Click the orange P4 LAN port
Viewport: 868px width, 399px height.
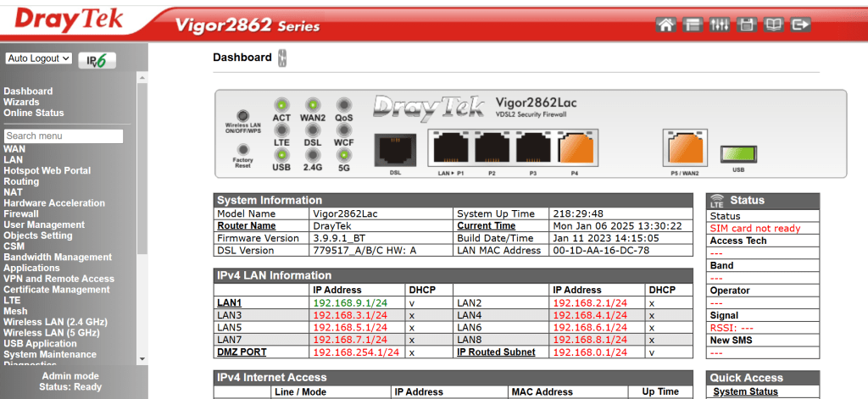576,147
